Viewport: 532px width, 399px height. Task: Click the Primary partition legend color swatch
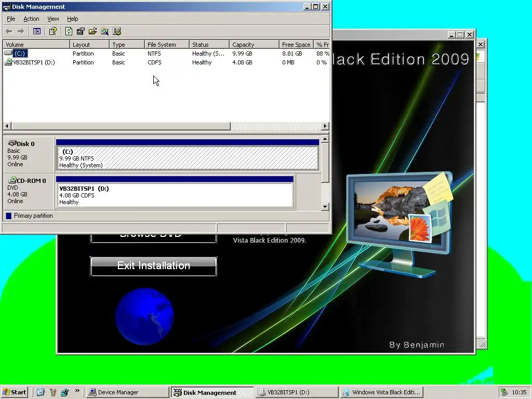pyautogui.click(x=9, y=216)
